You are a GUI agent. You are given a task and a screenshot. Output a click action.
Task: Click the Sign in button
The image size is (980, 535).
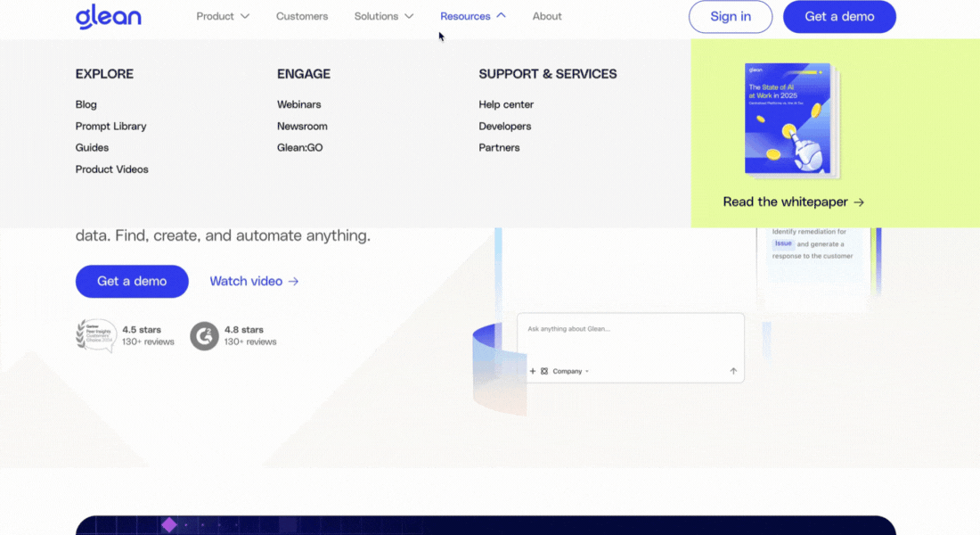click(x=731, y=17)
